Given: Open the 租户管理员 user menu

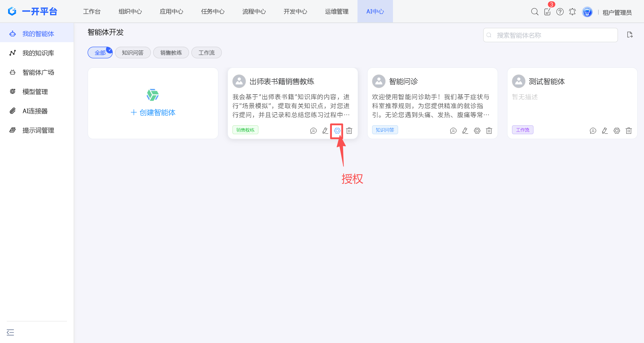Looking at the screenshot, I should coord(617,12).
